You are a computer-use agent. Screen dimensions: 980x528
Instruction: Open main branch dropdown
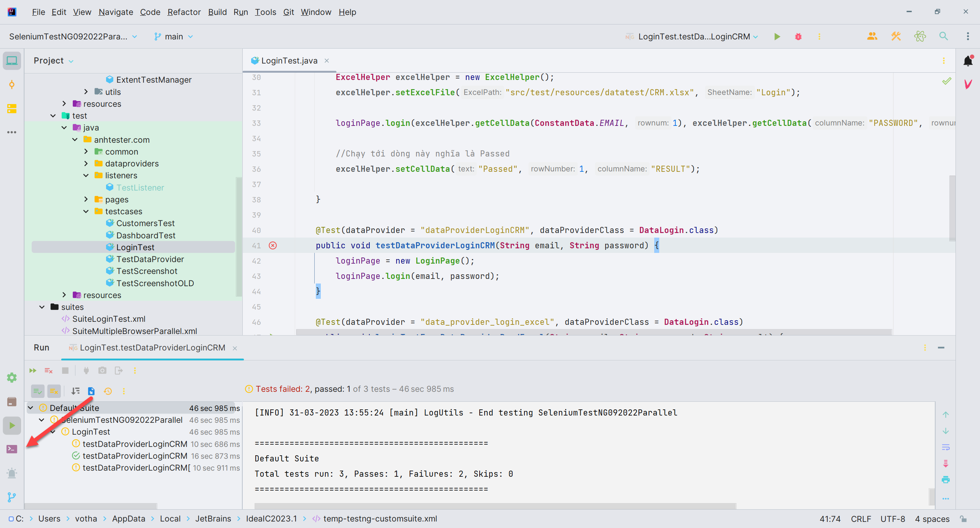[x=173, y=37]
